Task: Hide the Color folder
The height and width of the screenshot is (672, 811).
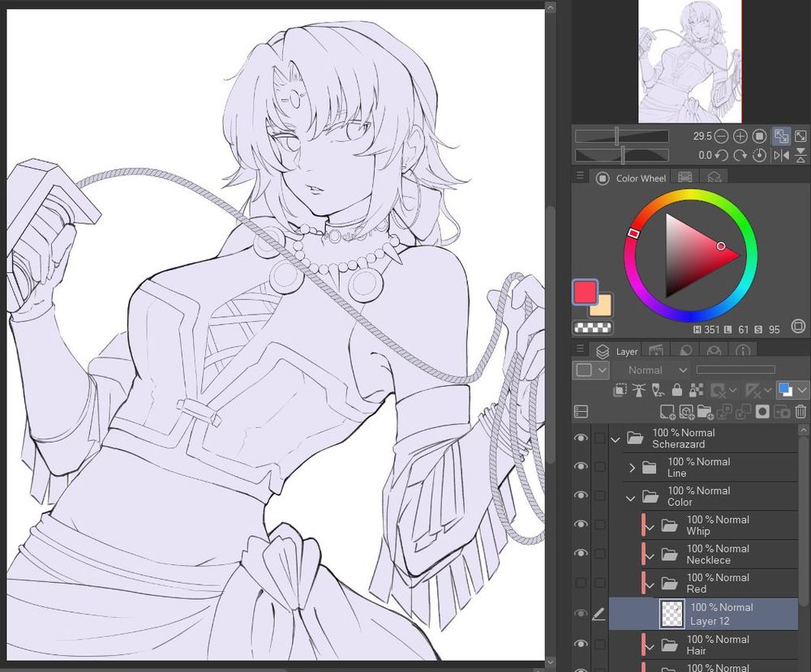Action: pos(581,496)
